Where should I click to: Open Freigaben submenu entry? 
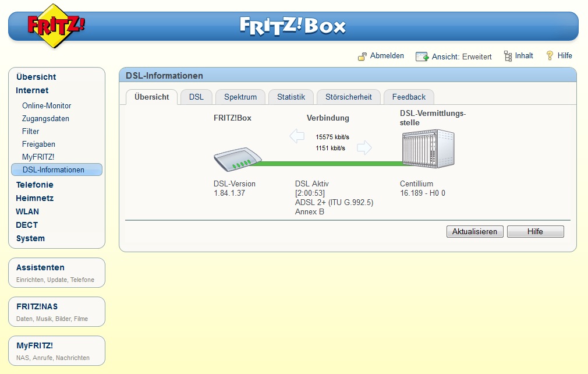[38, 144]
